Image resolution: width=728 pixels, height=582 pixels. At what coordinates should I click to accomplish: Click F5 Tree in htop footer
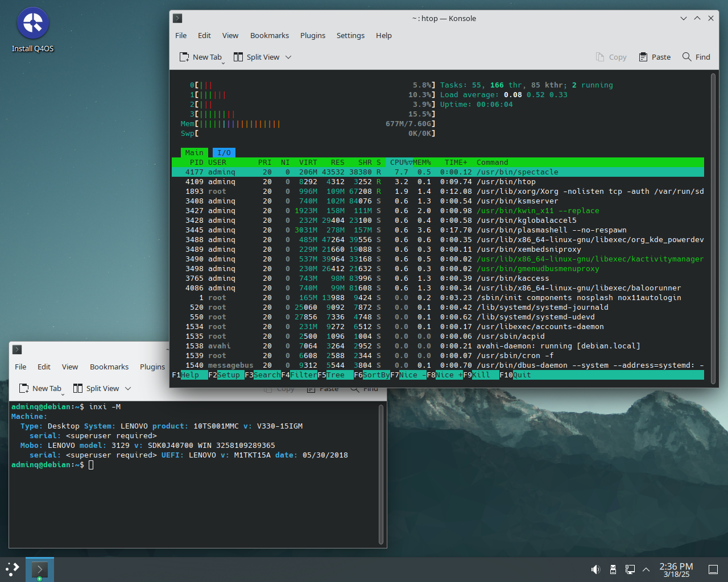coord(336,375)
